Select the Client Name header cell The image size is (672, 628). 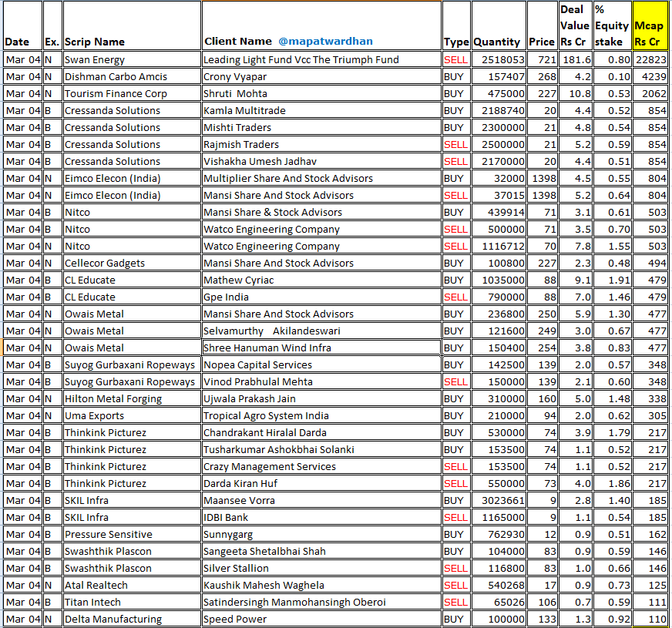321,25
